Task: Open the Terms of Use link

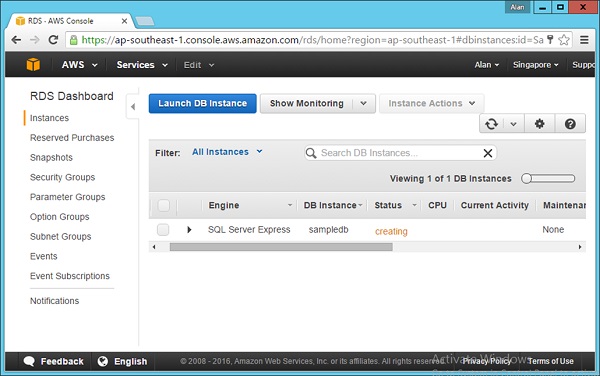Action: 550,361
